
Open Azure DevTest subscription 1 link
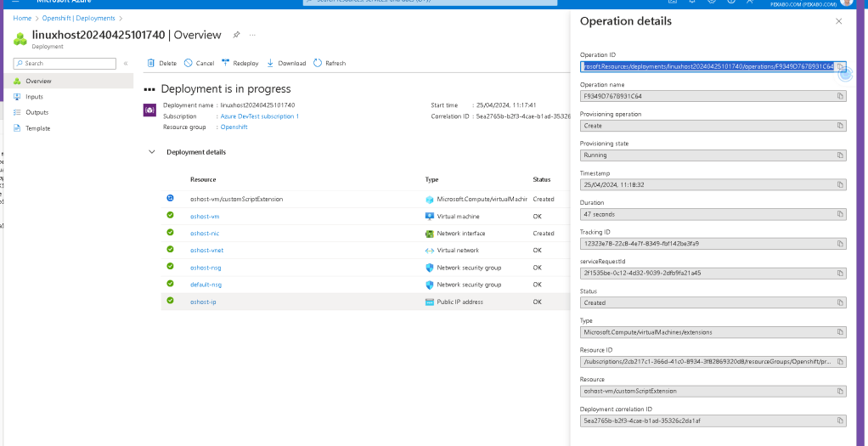(260, 116)
